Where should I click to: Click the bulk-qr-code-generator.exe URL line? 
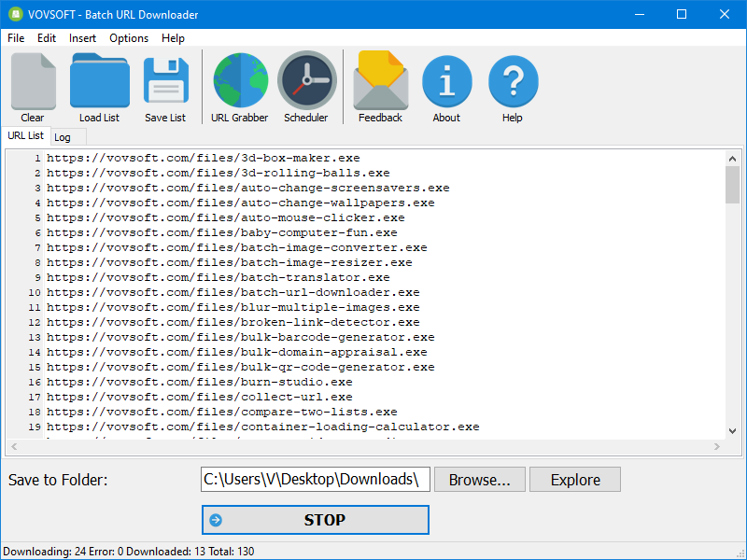241,367
